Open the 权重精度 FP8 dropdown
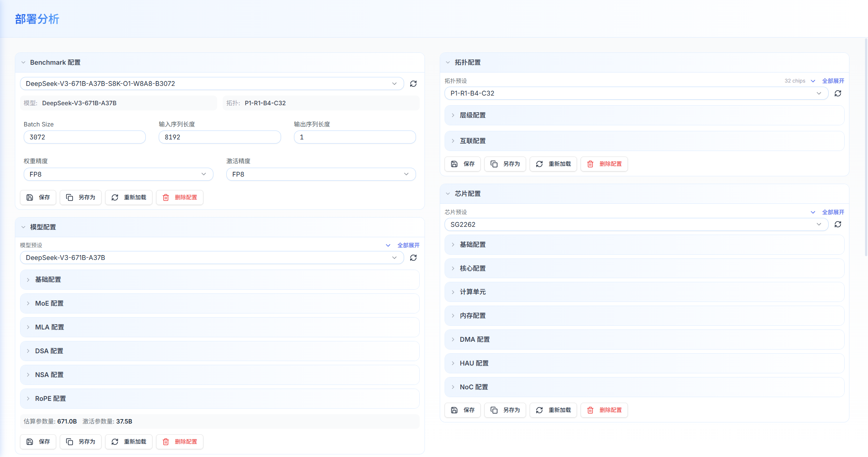 [x=118, y=174]
